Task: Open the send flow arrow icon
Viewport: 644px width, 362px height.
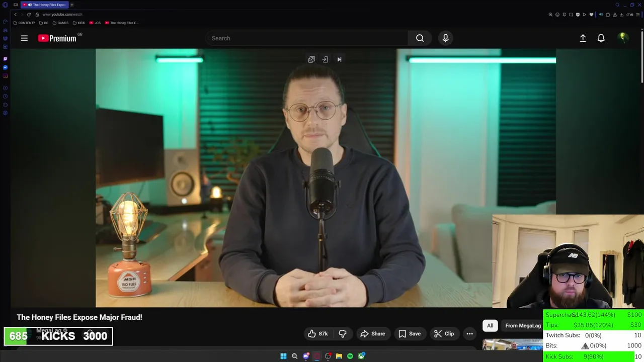Action: [x=585, y=15]
